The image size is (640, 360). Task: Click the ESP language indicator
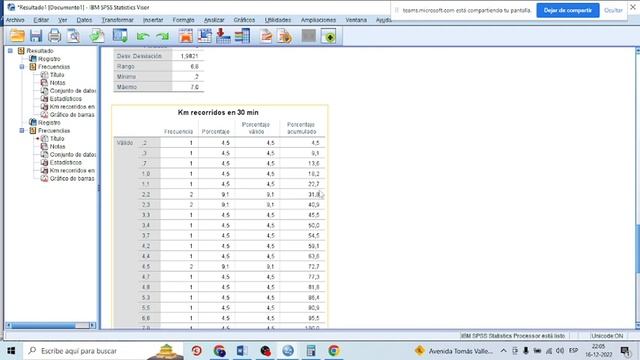click(x=573, y=351)
